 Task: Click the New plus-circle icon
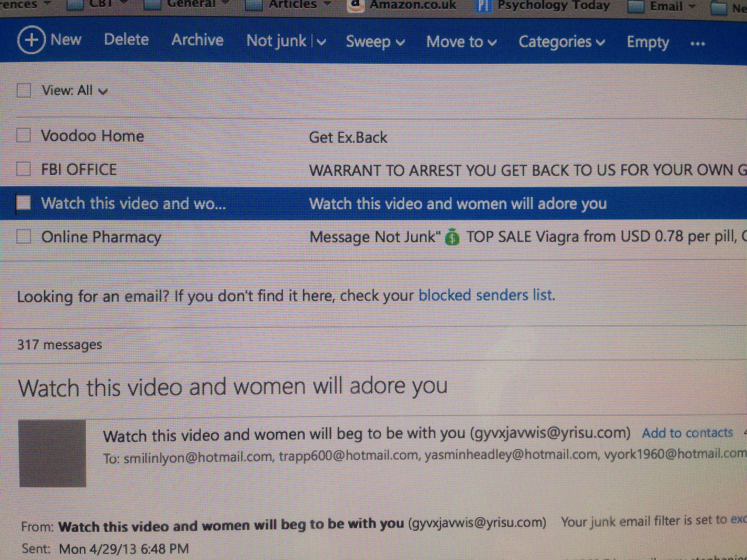(31, 40)
